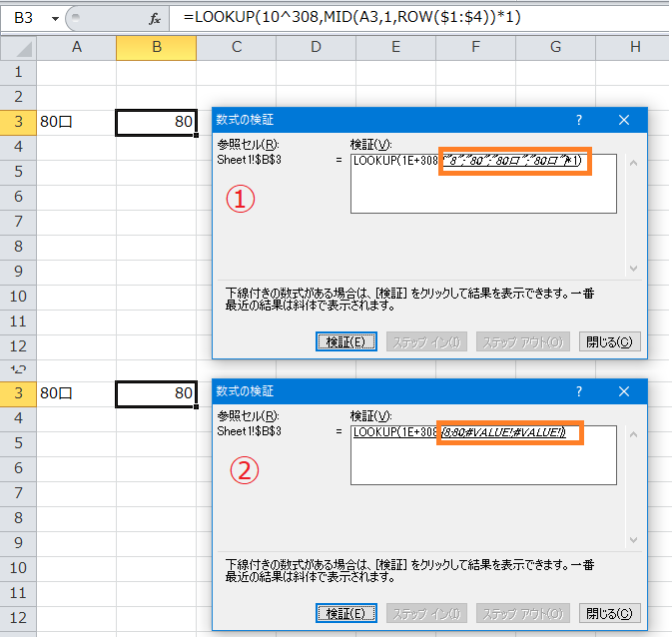Viewport: 672px width, 637px height.
Task: Click evaluation box in dialog ②
Action: click(x=483, y=455)
